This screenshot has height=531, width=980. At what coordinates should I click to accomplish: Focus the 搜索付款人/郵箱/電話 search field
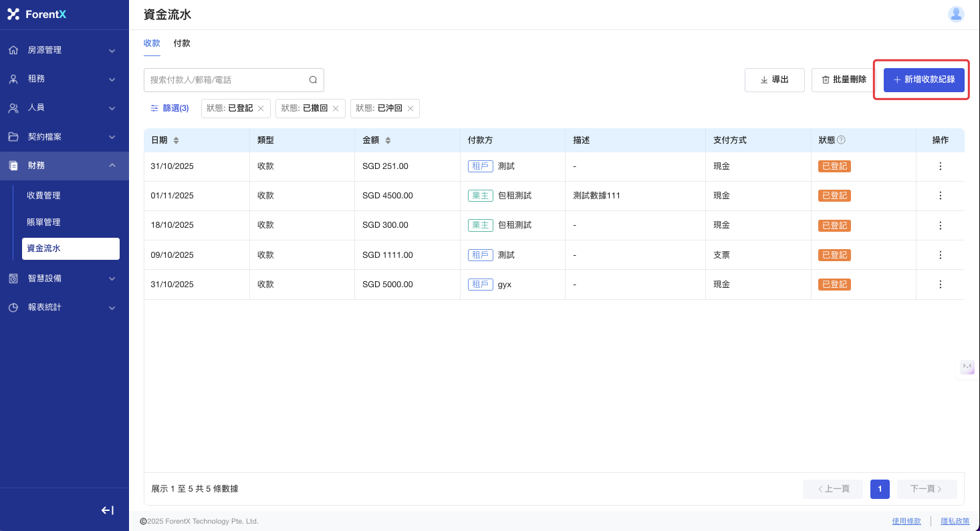(x=226, y=80)
